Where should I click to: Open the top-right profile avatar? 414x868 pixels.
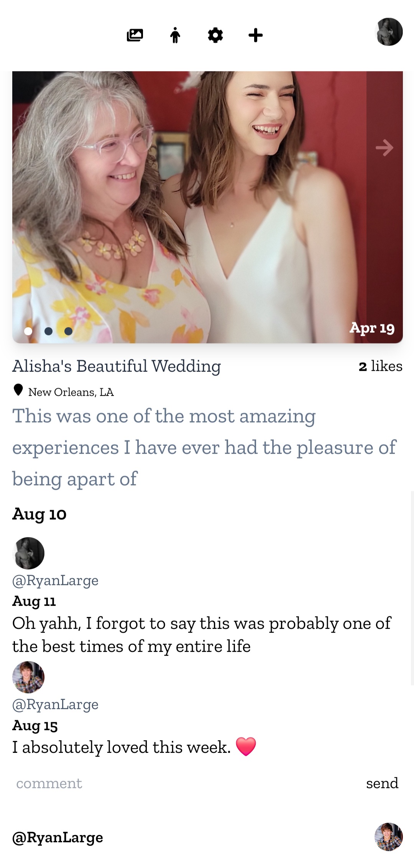[x=389, y=32]
